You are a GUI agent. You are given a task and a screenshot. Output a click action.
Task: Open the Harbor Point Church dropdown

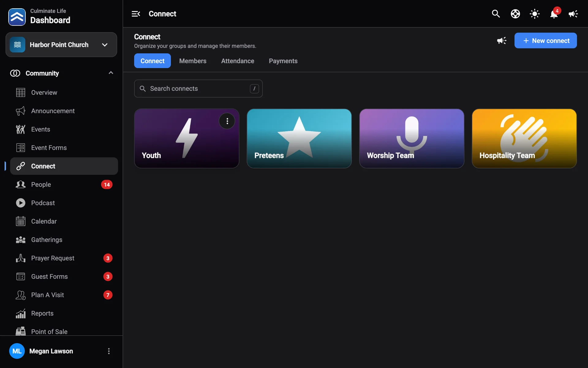pyautogui.click(x=61, y=45)
